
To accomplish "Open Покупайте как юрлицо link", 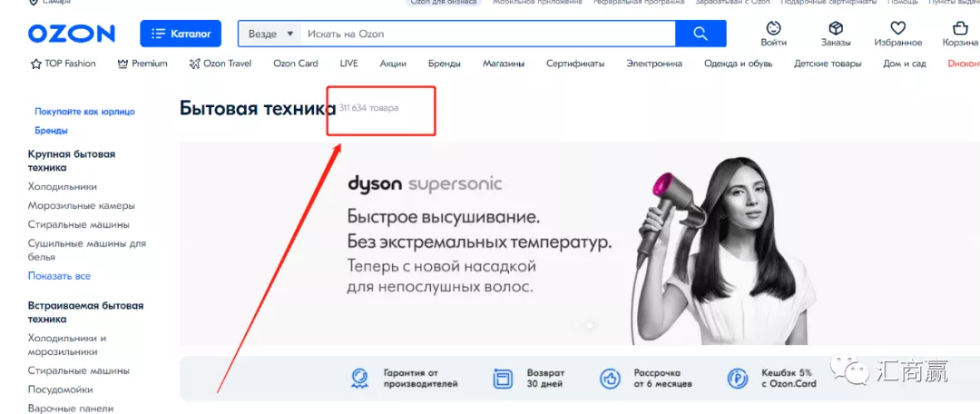I will click(x=85, y=112).
